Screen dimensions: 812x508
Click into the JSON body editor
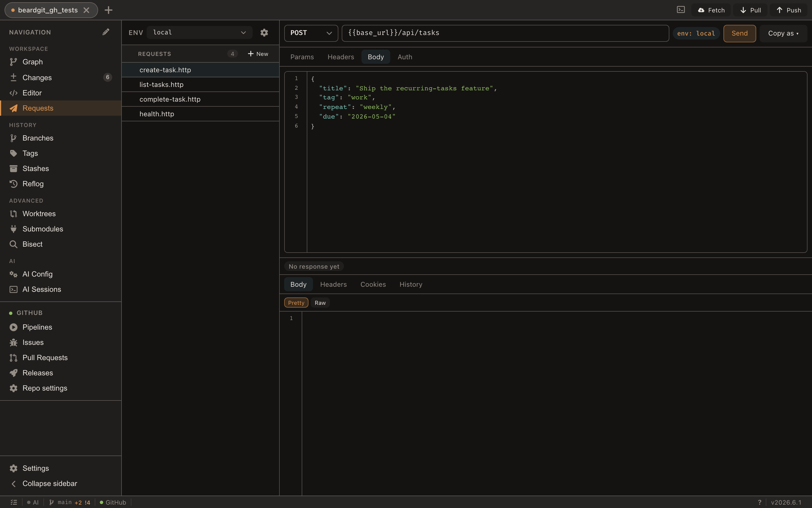tap(557, 162)
